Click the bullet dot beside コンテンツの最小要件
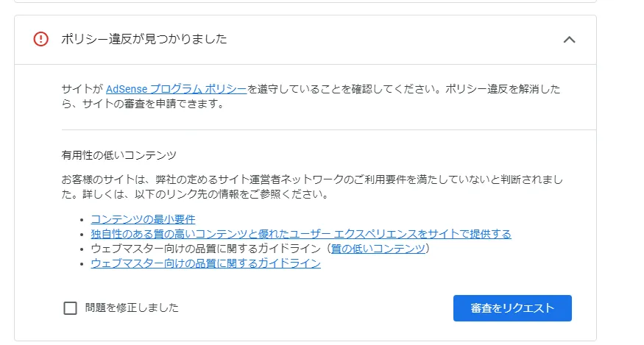The width and height of the screenshot is (644, 345). pyautogui.click(x=82, y=220)
